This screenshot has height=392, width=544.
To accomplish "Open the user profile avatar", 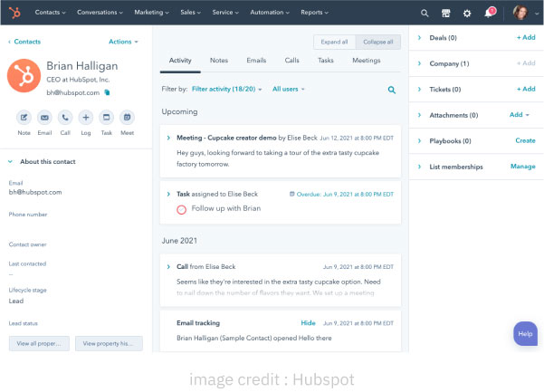I will click(x=520, y=13).
